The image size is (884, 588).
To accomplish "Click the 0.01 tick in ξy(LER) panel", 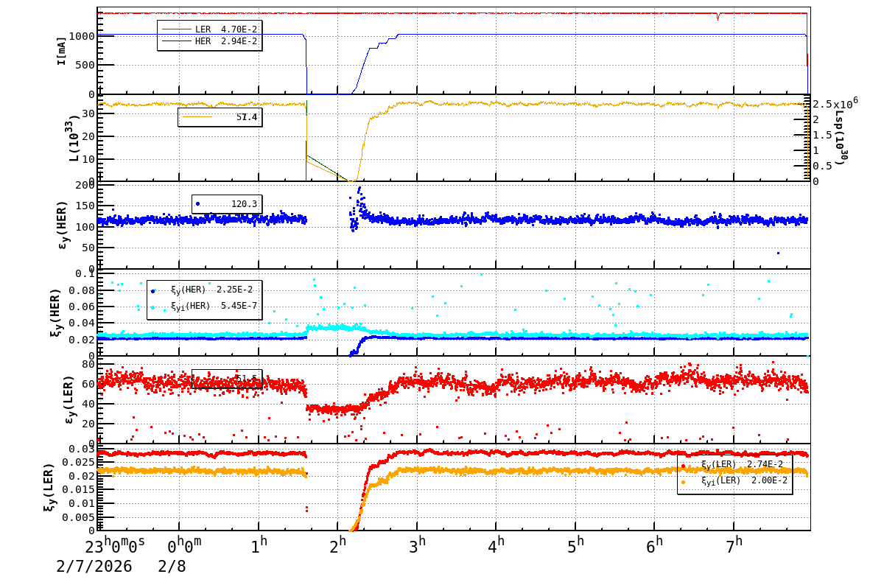I will [x=82, y=504].
